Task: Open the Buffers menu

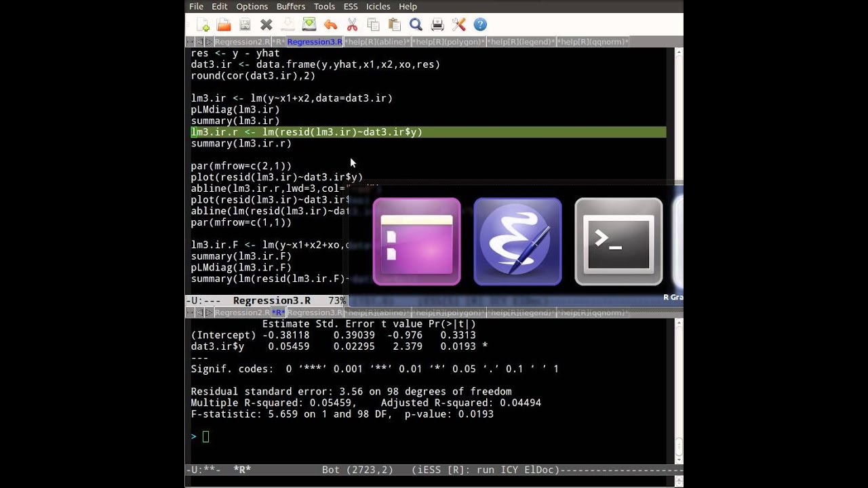Action: (291, 6)
